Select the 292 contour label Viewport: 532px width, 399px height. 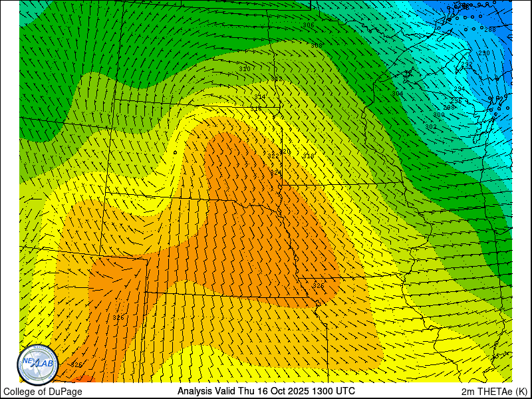coord(467,65)
